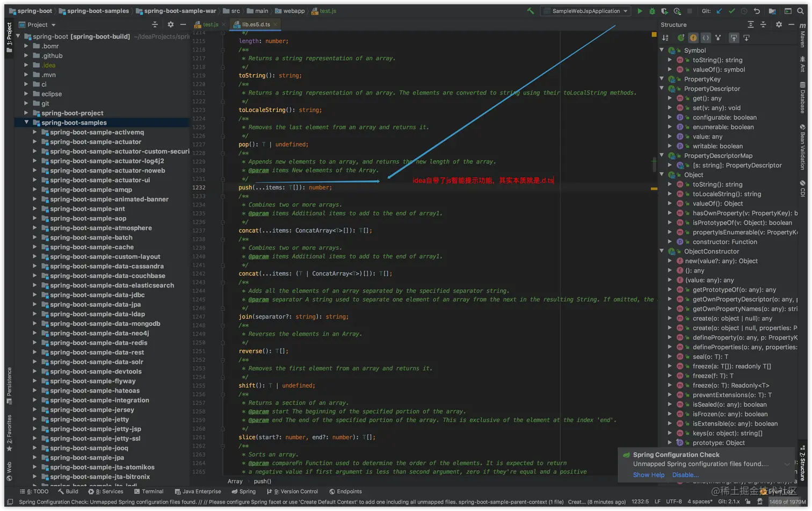Open Run Anything icon in toolbar
The width and height of the screenshot is (812, 511).
(x=788, y=11)
